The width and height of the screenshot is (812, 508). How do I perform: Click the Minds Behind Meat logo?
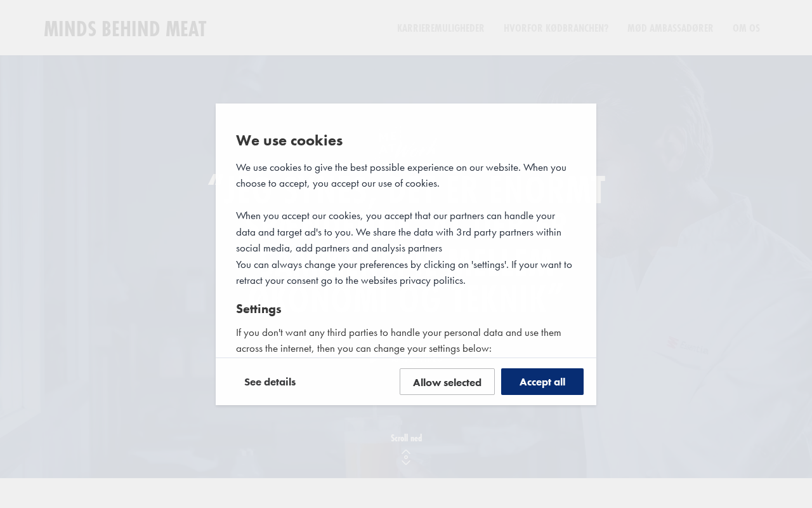[125, 29]
